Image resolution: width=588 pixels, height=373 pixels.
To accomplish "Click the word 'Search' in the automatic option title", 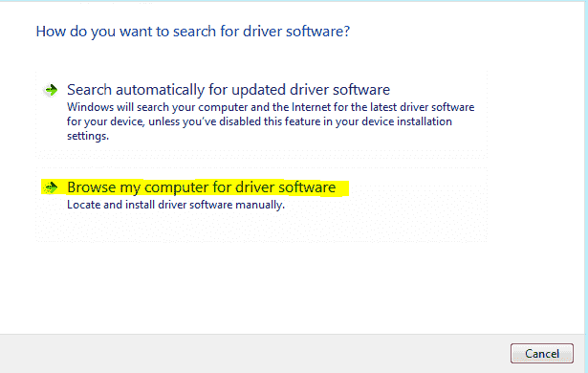I will 89,90.
